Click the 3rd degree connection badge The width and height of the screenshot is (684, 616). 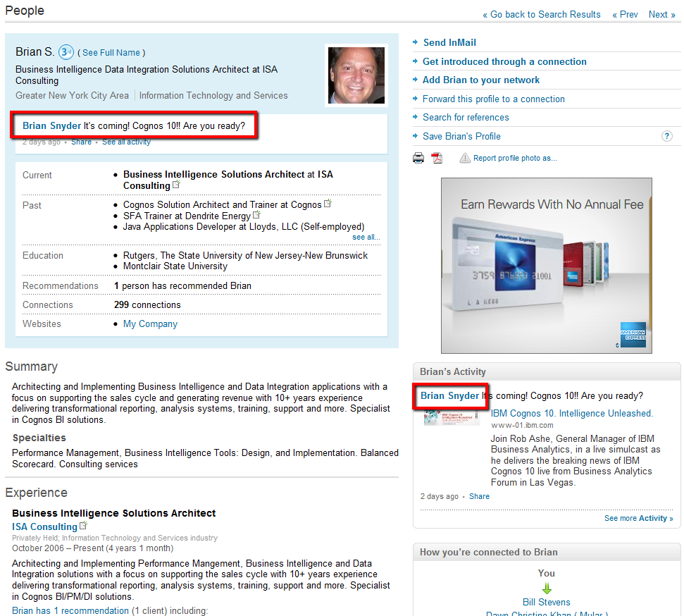pos(66,52)
